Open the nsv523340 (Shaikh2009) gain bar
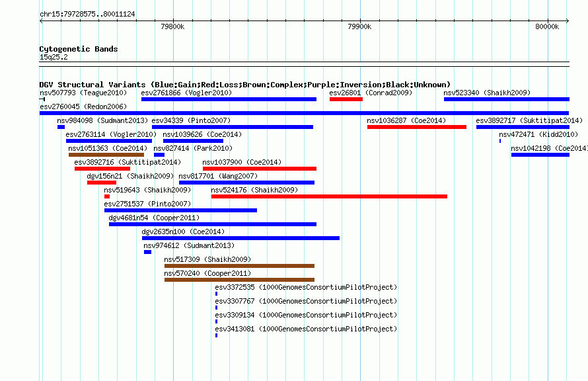This screenshot has height=381, width=588. tap(507, 99)
